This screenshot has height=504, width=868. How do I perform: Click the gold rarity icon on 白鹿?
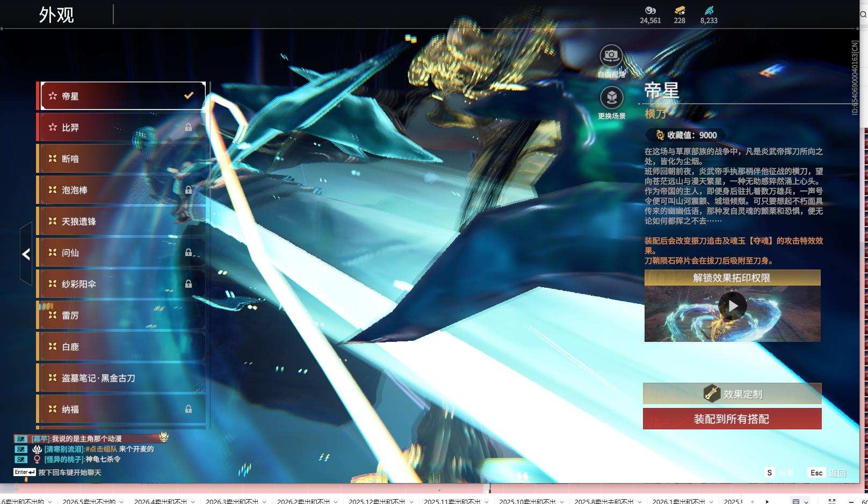coord(53,346)
